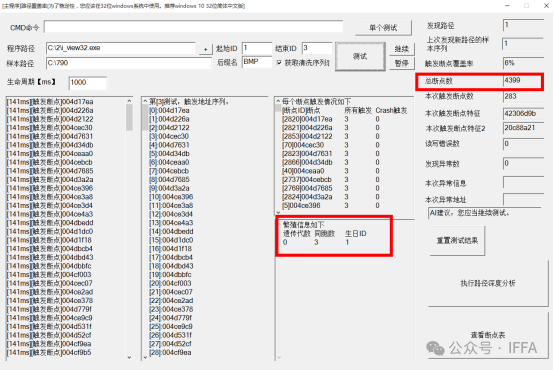Click the 后缀名 field containing BMP

point(257,62)
